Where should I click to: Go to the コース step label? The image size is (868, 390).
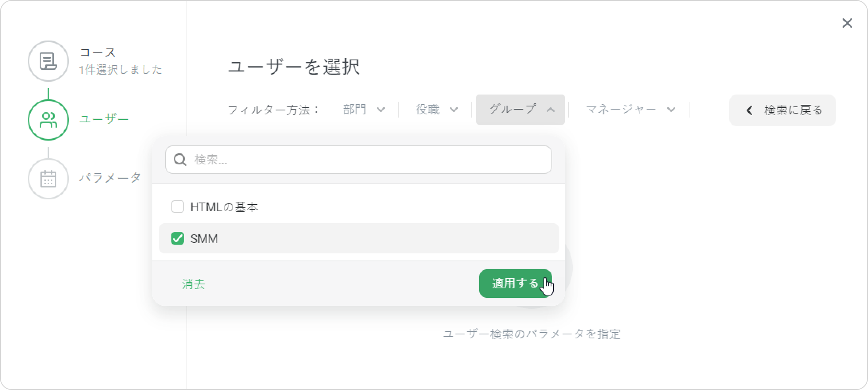pyautogui.click(x=98, y=52)
